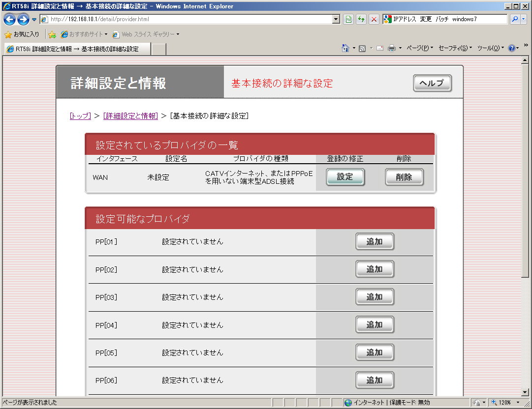
Task: Click 削除 button for WAN provider
Action: click(404, 177)
